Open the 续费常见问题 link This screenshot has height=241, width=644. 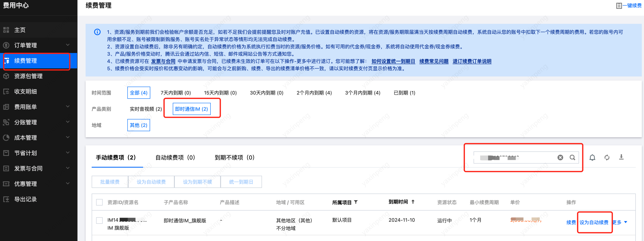point(434,61)
